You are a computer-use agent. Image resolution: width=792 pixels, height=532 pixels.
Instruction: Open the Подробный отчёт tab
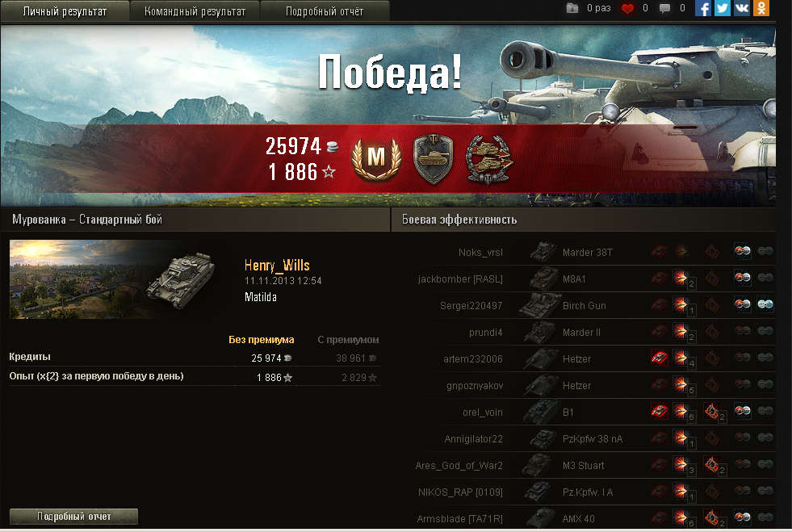pyautogui.click(x=325, y=11)
